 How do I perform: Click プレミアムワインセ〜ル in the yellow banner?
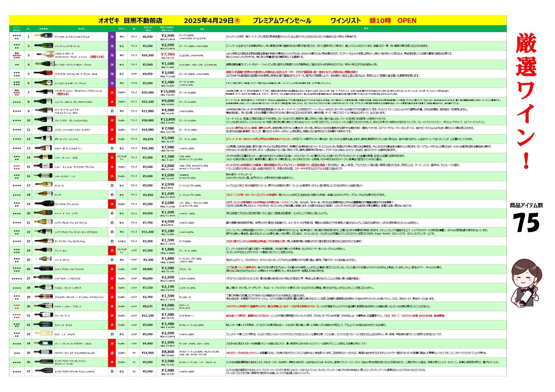click(x=282, y=21)
